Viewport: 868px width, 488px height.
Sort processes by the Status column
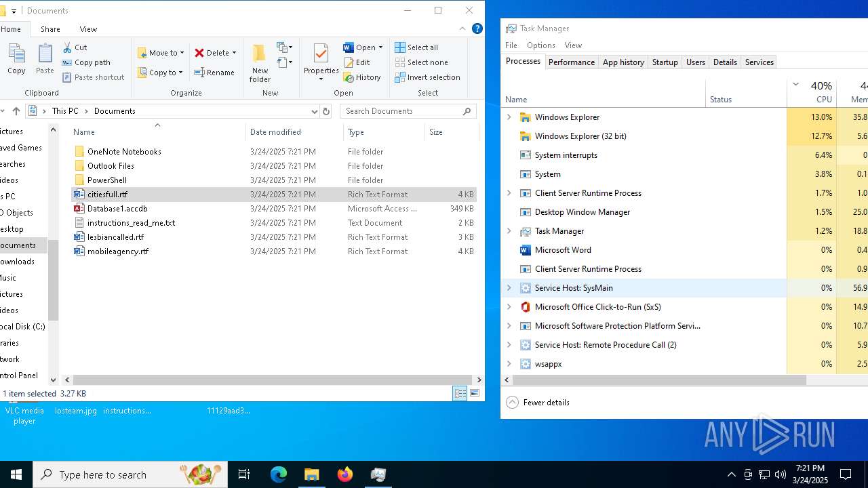click(x=746, y=93)
